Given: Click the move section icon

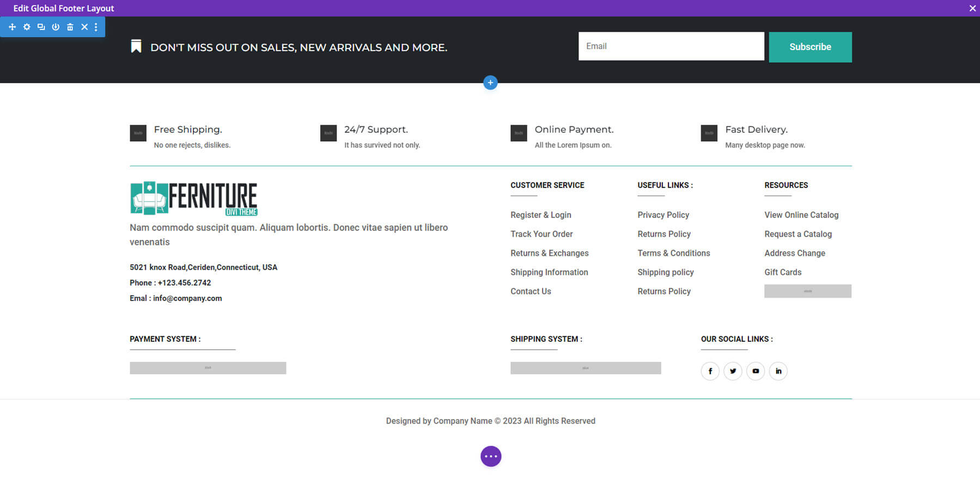Looking at the screenshot, I should tap(12, 27).
